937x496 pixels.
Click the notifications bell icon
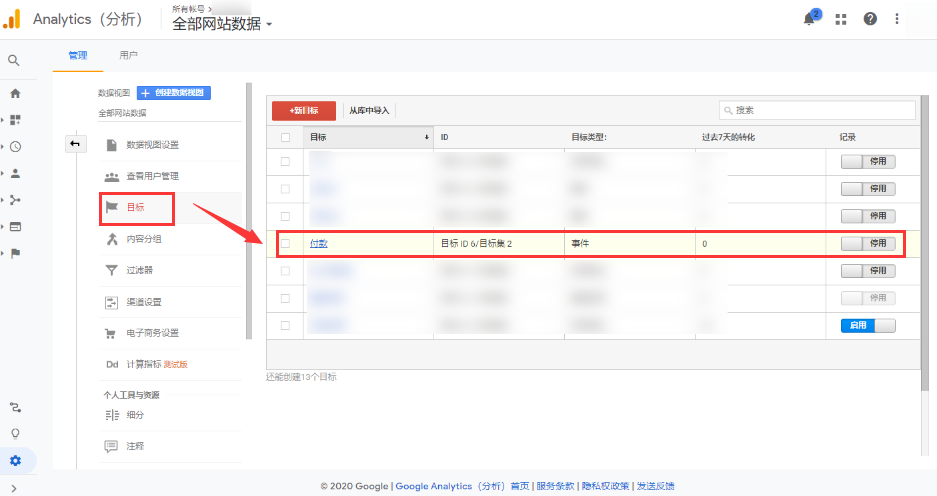809,19
